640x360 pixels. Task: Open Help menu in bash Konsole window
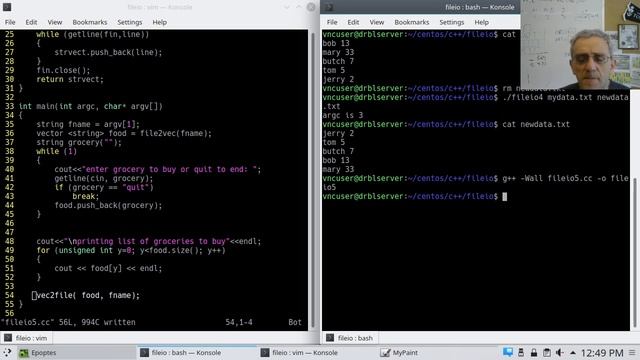pos(482,22)
